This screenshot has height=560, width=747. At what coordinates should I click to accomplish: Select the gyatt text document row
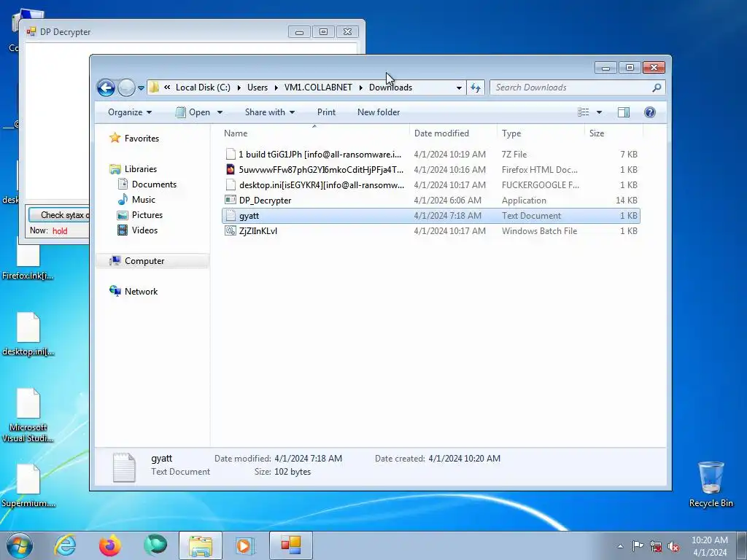(x=431, y=216)
